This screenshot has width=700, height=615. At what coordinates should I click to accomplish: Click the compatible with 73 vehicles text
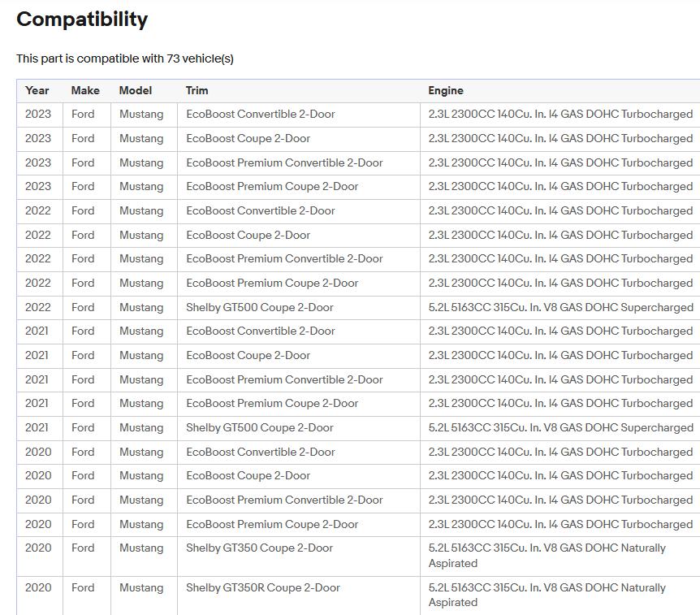(x=125, y=58)
